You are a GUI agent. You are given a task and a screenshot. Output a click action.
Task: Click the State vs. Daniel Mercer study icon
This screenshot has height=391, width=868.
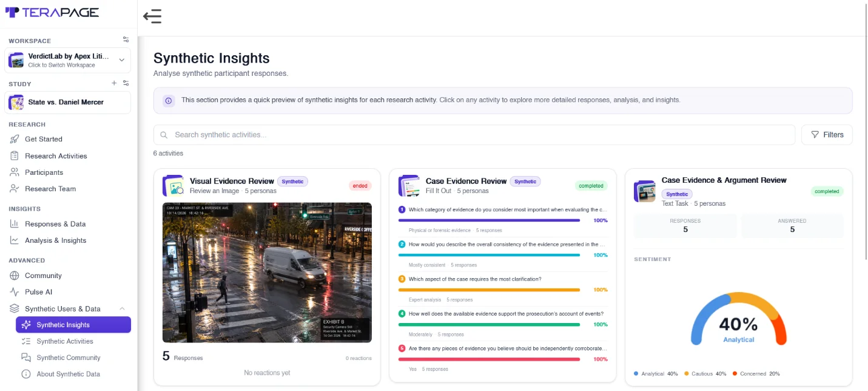16,103
